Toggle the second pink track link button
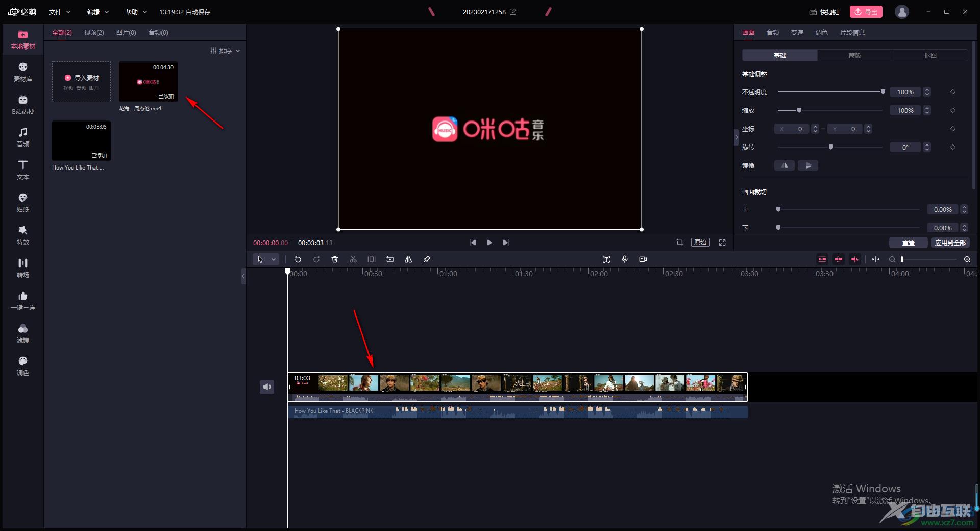This screenshot has height=531, width=980. [839, 259]
